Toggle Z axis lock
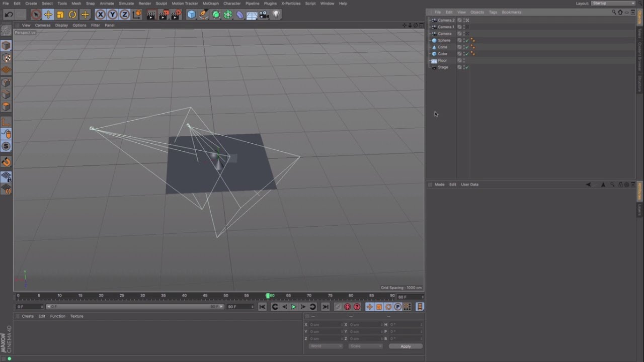Image resolution: width=644 pixels, height=362 pixels. pyautogui.click(x=125, y=15)
